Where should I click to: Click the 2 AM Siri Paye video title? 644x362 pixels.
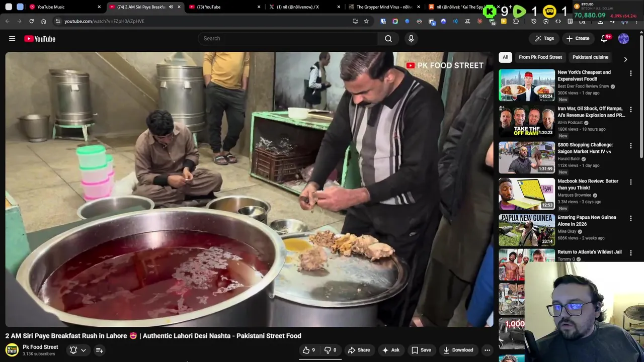pyautogui.click(x=153, y=336)
